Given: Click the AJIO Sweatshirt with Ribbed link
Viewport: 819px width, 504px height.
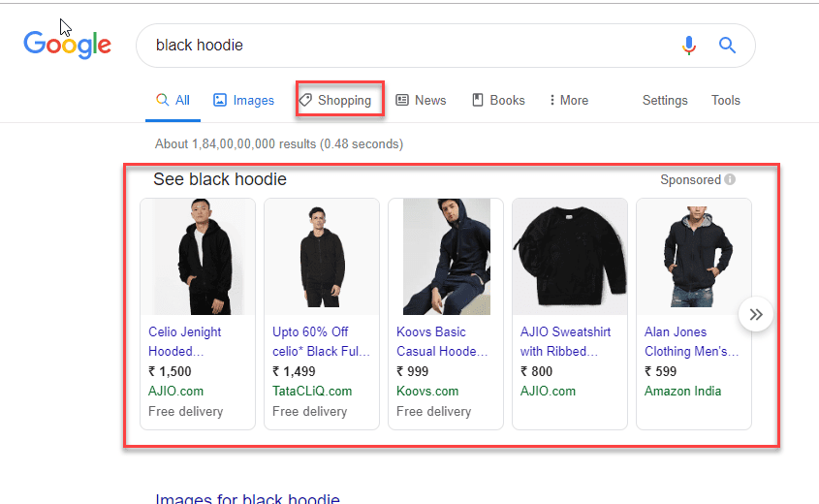Looking at the screenshot, I should pos(558,341).
